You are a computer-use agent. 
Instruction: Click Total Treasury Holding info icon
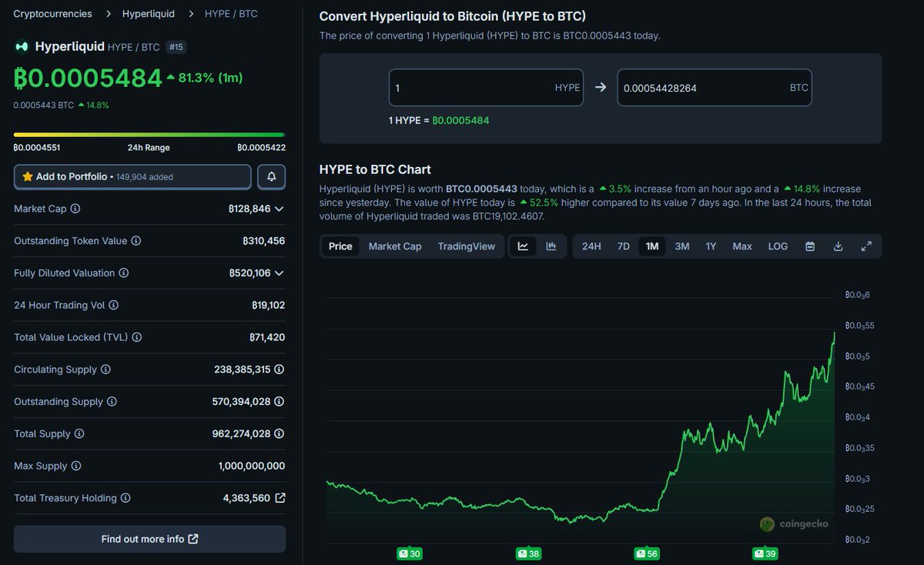point(126,498)
